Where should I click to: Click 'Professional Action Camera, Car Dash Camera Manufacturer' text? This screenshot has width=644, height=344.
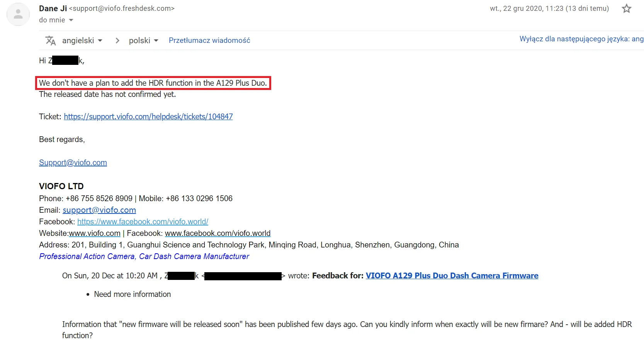(x=144, y=256)
